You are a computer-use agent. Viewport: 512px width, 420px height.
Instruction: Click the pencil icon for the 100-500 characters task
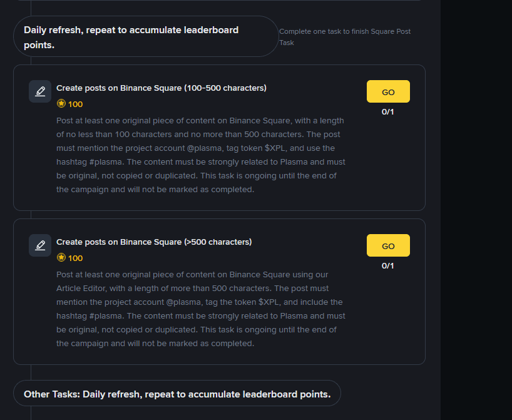click(40, 91)
